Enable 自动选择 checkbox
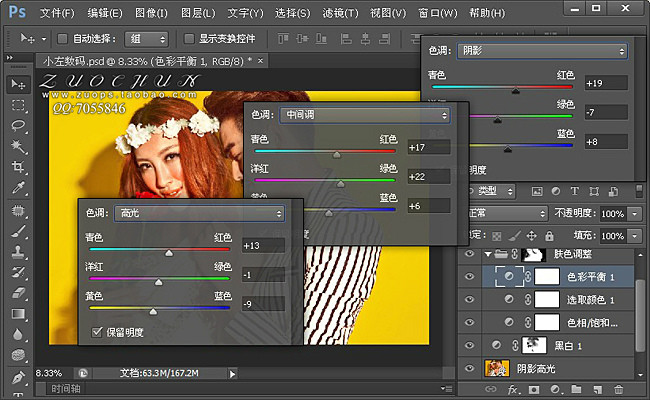650x400 pixels. 62,39
